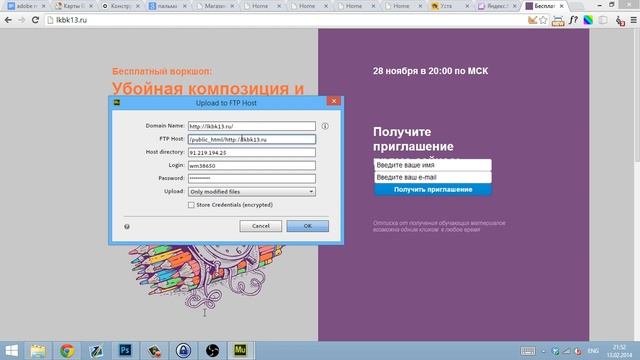This screenshot has height=360, width=640.
Task: Click the Muse icon in dialog title bar
Action: pyautogui.click(x=117, y=102)
